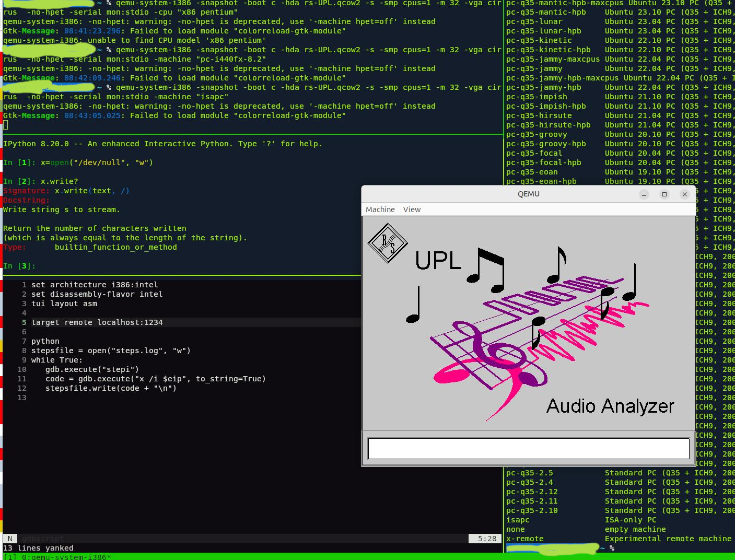Click the white loading progress bar in QEMU
The height and width of the screenshot is (560, 735).
pos(528,449)
